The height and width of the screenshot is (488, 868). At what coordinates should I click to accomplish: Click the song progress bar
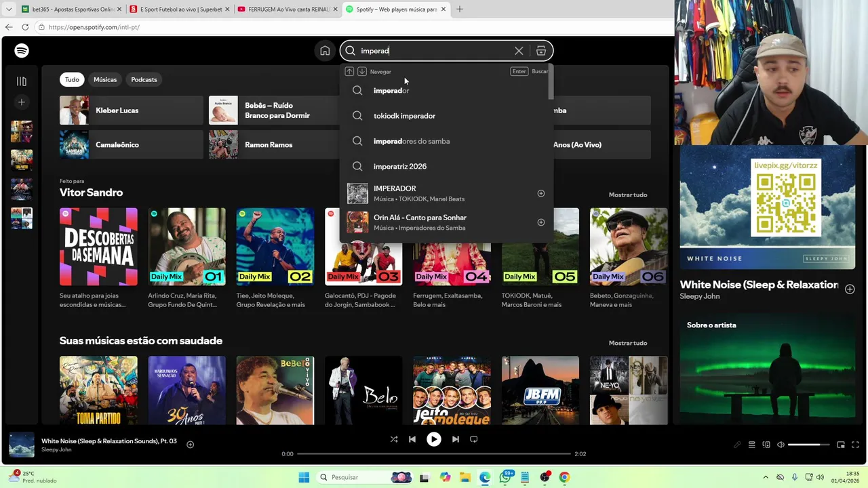[434, 453]
